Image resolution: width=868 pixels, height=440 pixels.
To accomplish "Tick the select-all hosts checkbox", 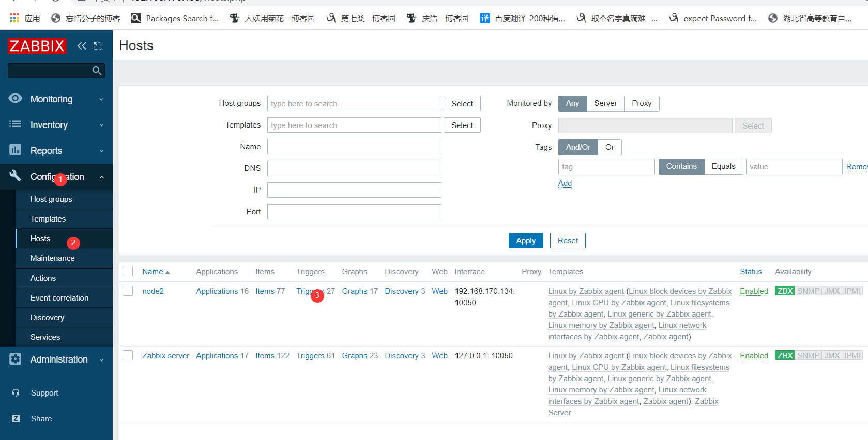I will pos(128,271).
